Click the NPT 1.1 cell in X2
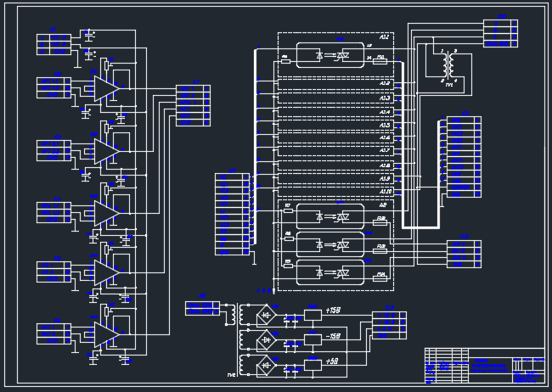The width and height of the screenshot is (552, 392). [x=51, y=81]
